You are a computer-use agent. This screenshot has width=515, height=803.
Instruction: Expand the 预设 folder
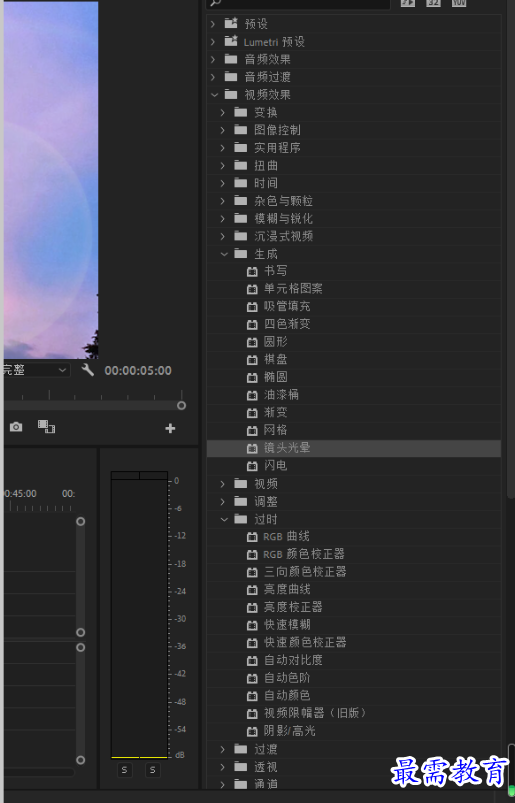tap(213, 24)
